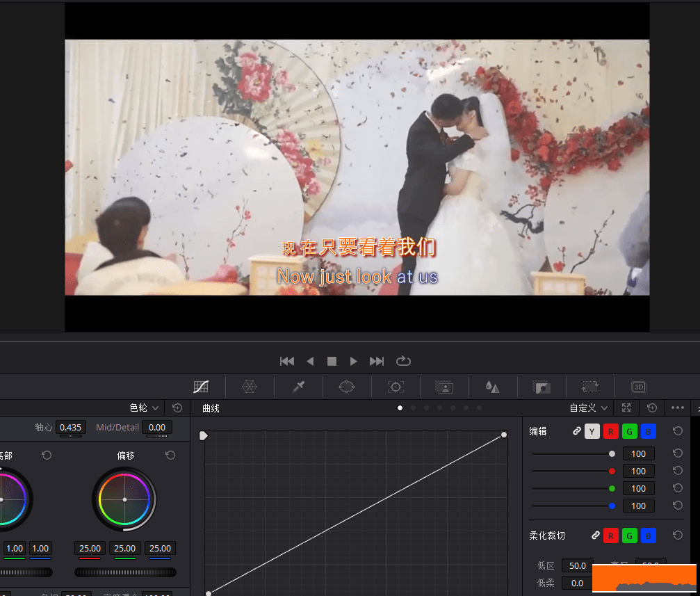Reset the blue intensity slider row
This screenshot has width=700, height=596.
678,506
